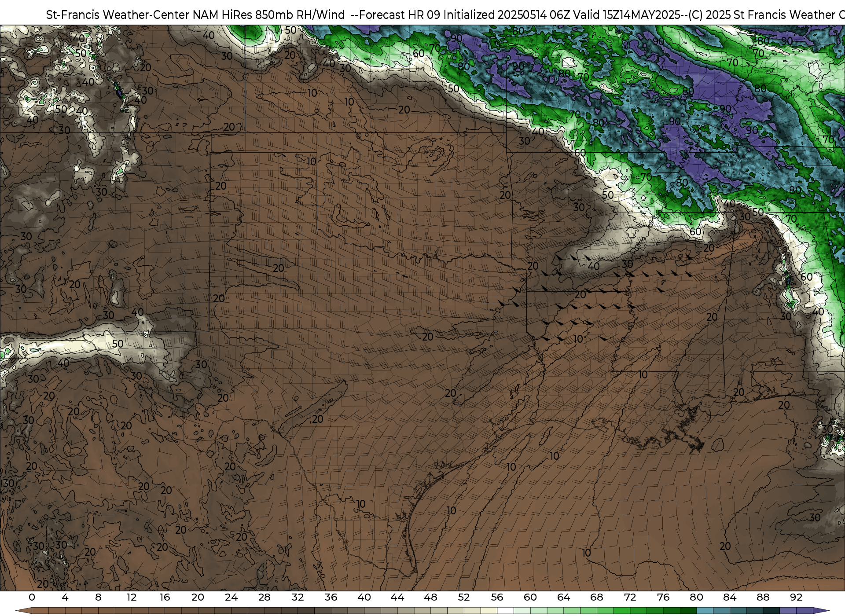Click the colorbar label '88'

763,597
